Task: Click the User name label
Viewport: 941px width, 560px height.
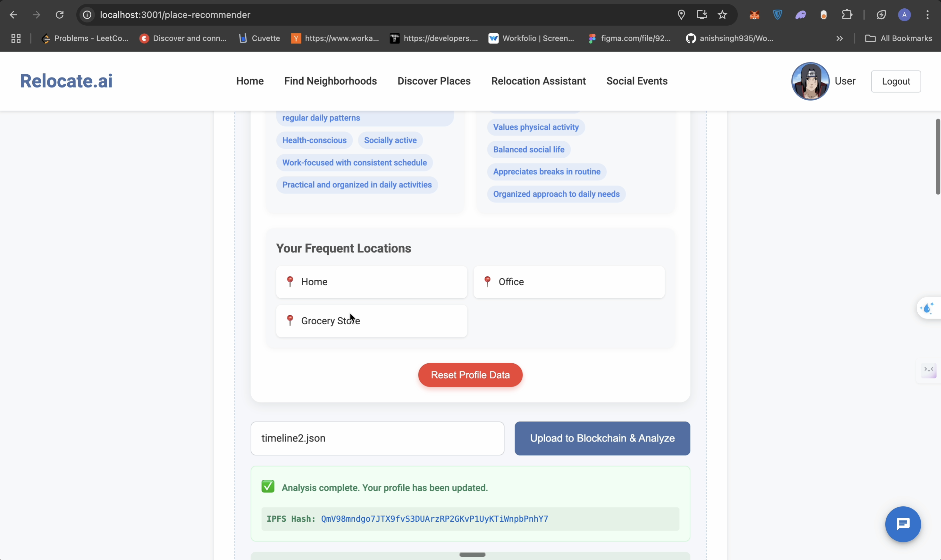Action: (845, 81)
